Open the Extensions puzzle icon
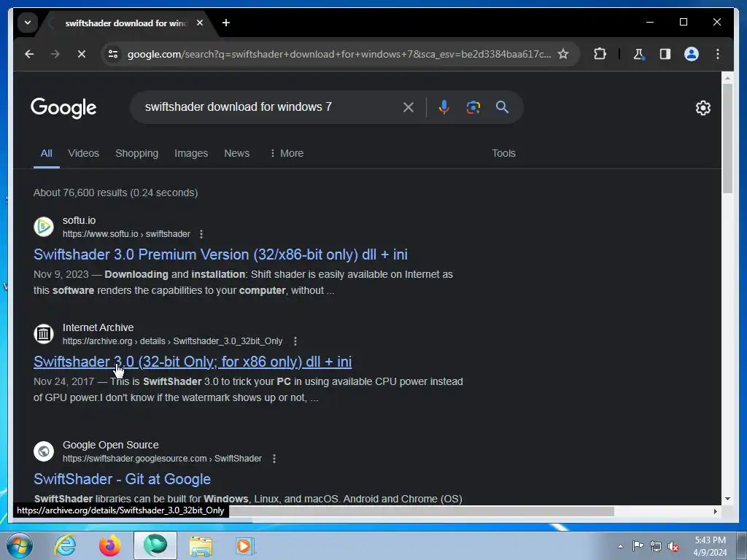This screenshot has width=747, height=560. click(600, 54)
